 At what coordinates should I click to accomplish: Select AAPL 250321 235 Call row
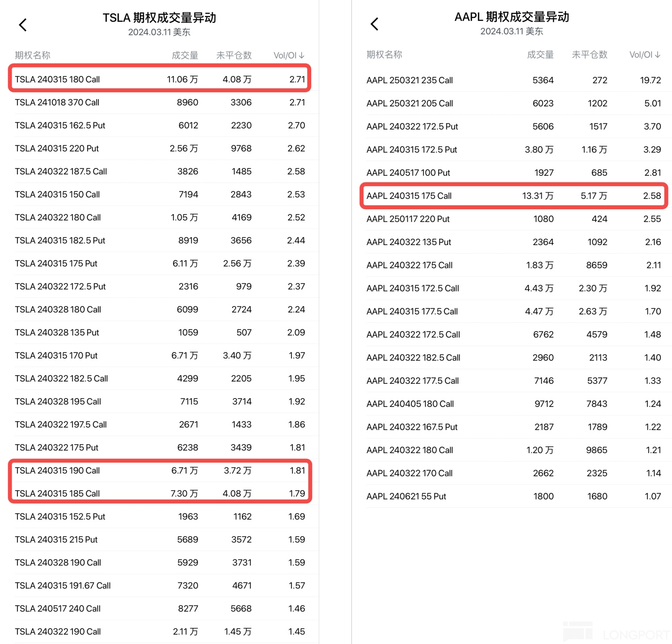point(519,80)
